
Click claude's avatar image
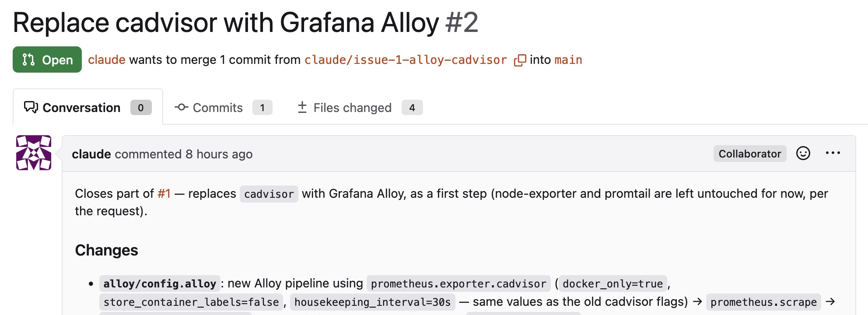point(34,153)
